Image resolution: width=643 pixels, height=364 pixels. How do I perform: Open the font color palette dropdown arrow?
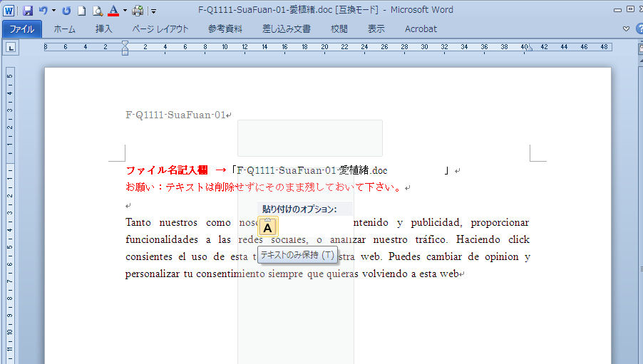124,11
